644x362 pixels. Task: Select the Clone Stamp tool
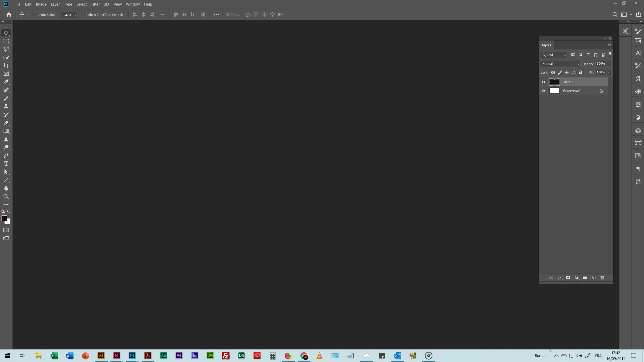point(6,106)
